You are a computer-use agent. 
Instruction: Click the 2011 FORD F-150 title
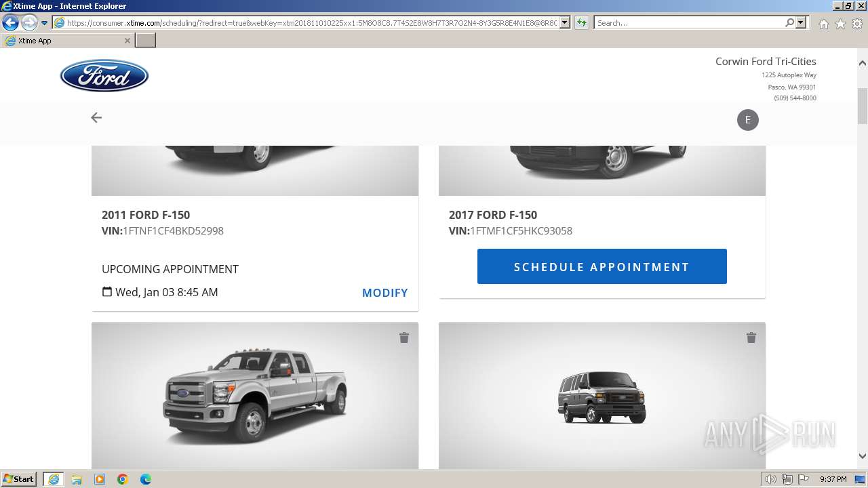[x=146, y=215]
